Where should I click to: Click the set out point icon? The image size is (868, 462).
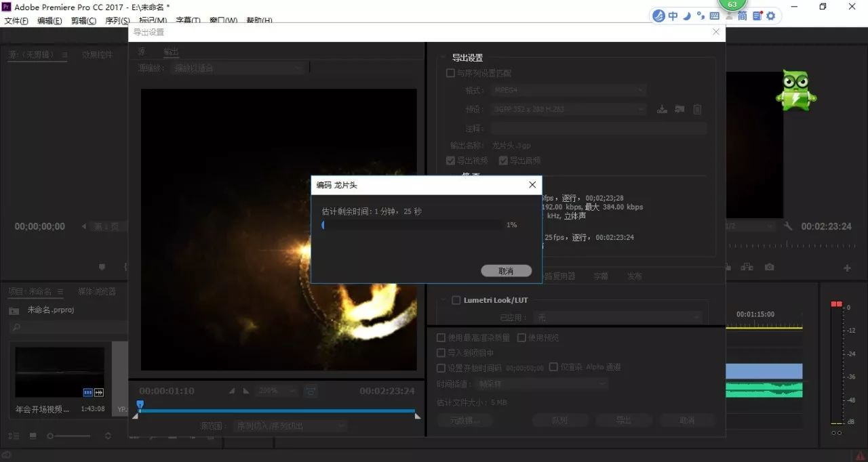point(245,391)
